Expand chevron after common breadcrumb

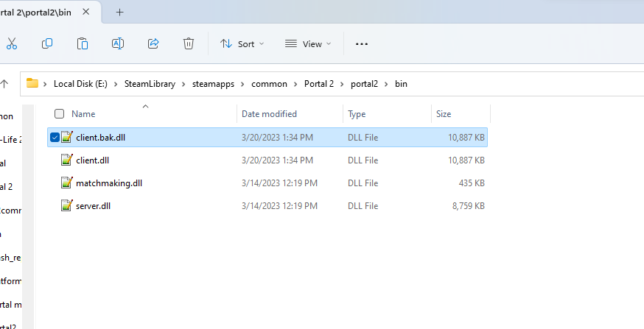(x=295, y=84)
